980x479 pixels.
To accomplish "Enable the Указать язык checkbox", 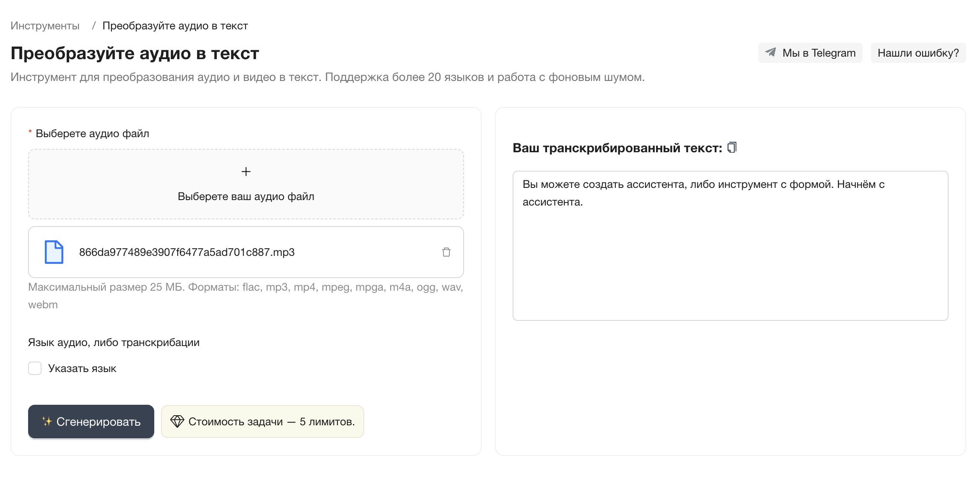I will pyautogui.click(x=35, y=368).
